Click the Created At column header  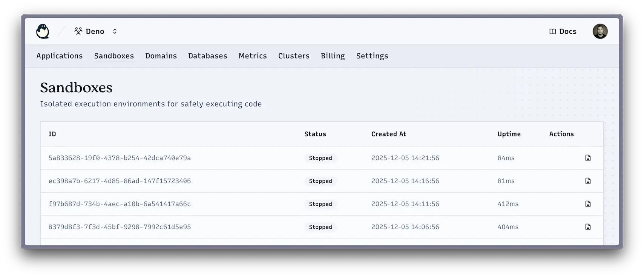click(x=389, y=134)
